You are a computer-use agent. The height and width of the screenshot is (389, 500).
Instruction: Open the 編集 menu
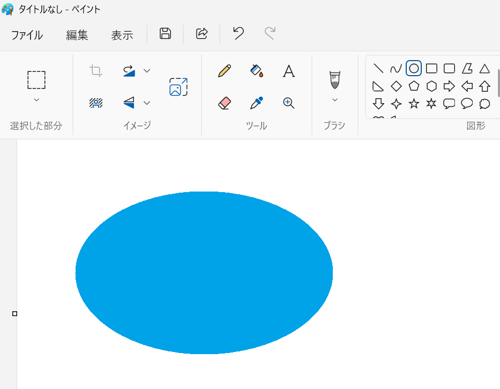pos(77,35)
